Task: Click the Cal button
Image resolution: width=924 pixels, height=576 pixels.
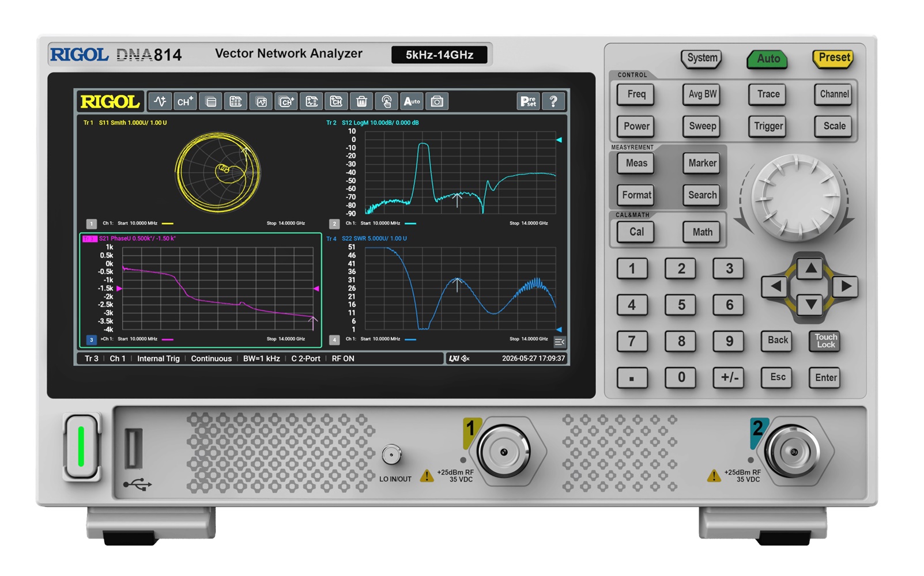Action: tap(636, 232)
